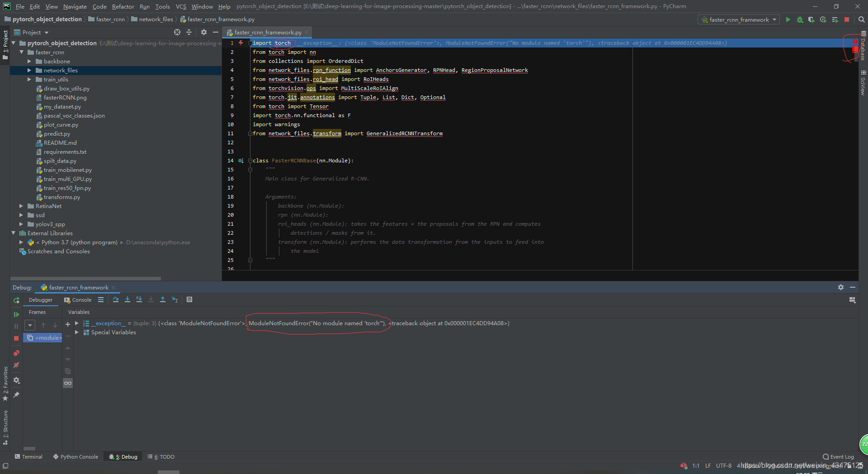Click the Profile run icon

pyautogui.click(x=823, y=19)
